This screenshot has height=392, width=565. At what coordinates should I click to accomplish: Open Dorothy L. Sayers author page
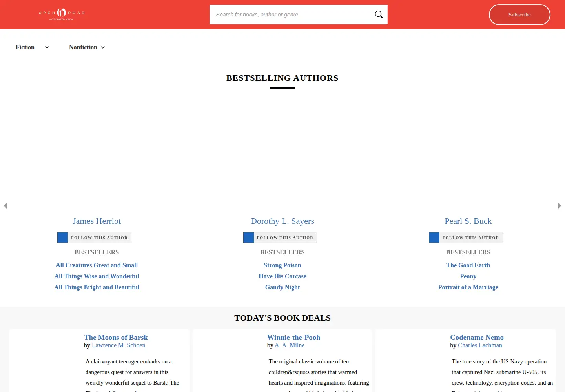point(282,221)
